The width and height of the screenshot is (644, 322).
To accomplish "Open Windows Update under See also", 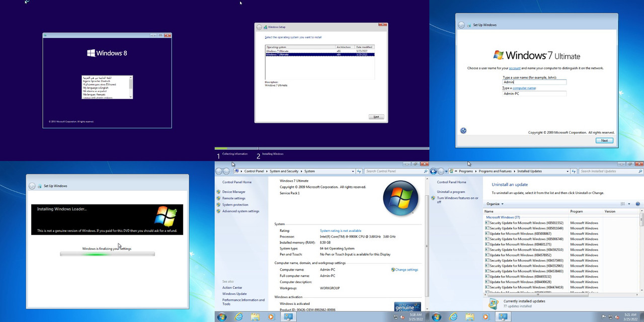I will coord(234,294).
